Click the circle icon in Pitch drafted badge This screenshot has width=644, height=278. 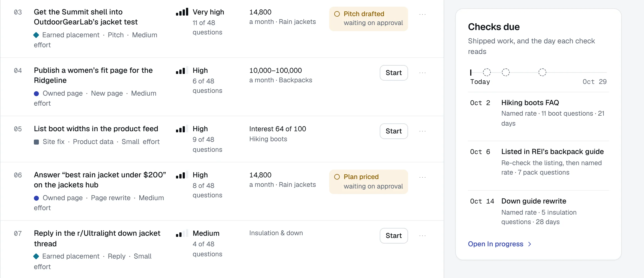[337, 14]
